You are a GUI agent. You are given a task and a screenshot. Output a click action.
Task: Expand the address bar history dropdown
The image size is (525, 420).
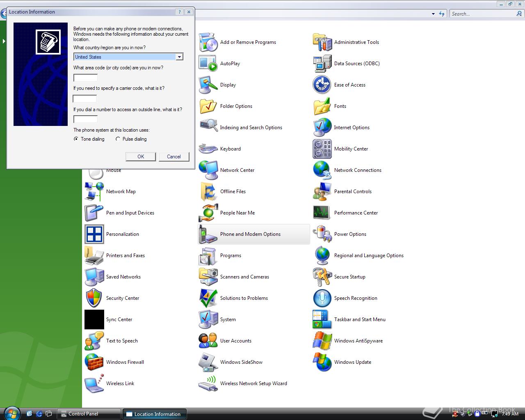point(433,14)
